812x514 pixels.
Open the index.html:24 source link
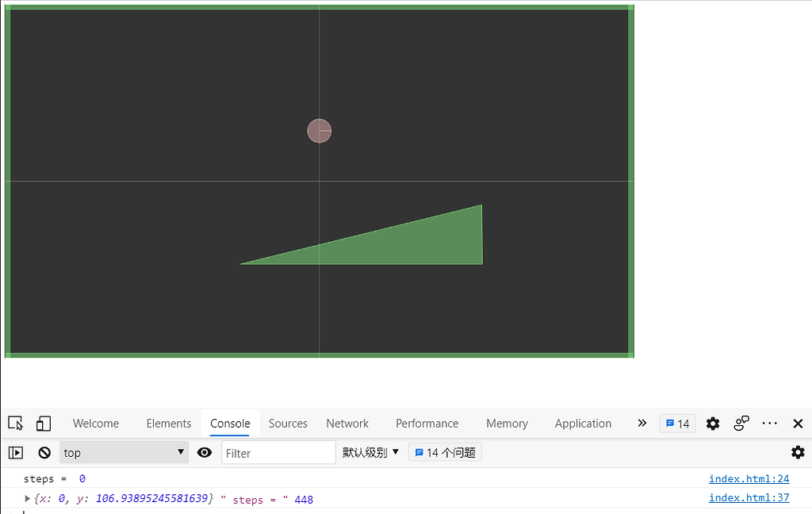(x=749, y=478)
